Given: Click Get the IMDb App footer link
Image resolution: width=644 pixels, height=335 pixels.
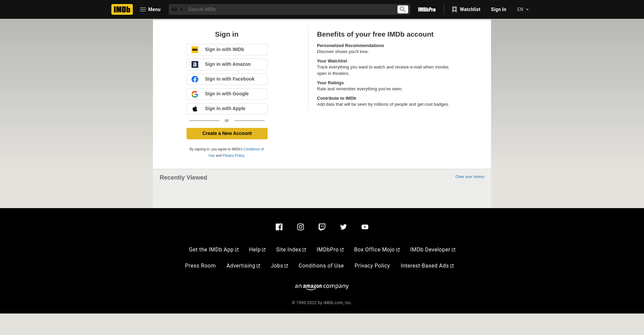Looking at the screenshot, I should coord(214,250).
